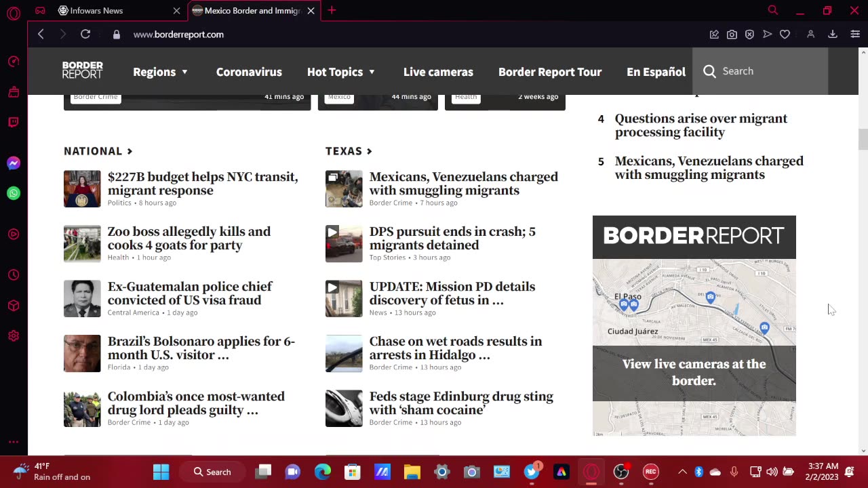Click the Opera GX logo menu
Screen dimensions: 868x488
click(x=14, y=12)
